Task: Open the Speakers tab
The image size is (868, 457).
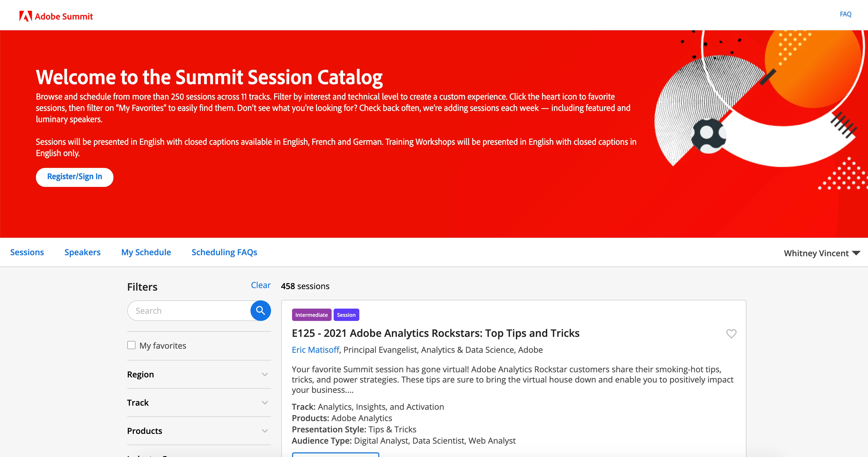Action: click(x=83, y=252)
